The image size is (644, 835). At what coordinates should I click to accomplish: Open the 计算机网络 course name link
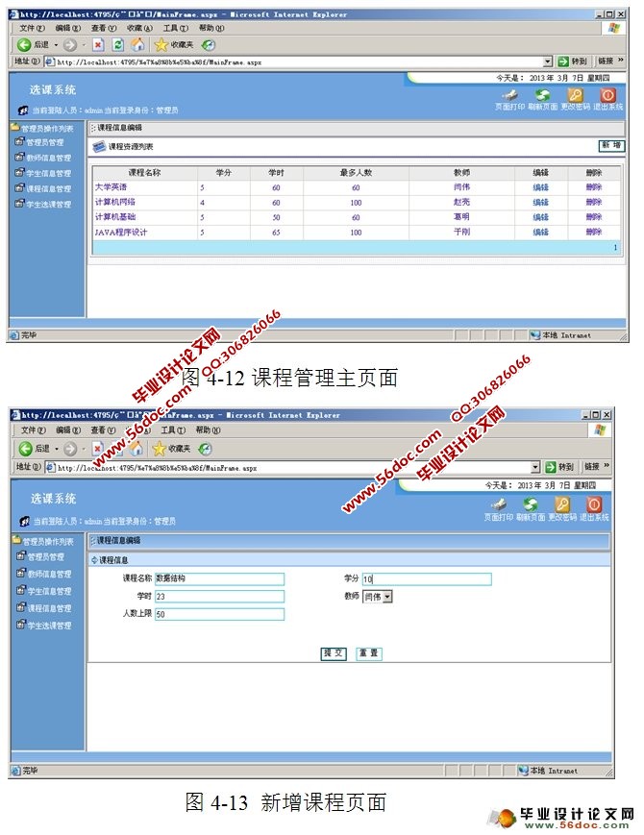115,203
